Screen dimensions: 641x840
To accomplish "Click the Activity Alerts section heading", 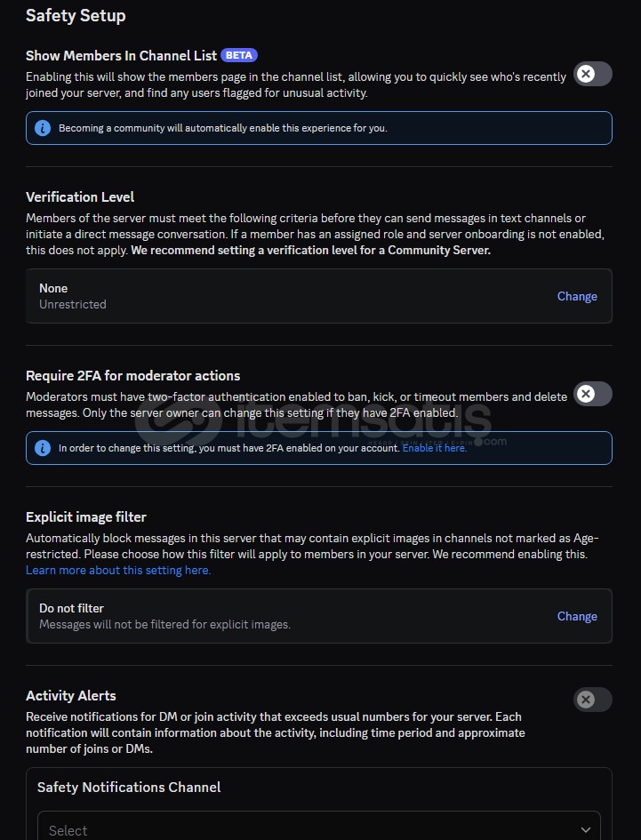I will click(x=71, y=695).
